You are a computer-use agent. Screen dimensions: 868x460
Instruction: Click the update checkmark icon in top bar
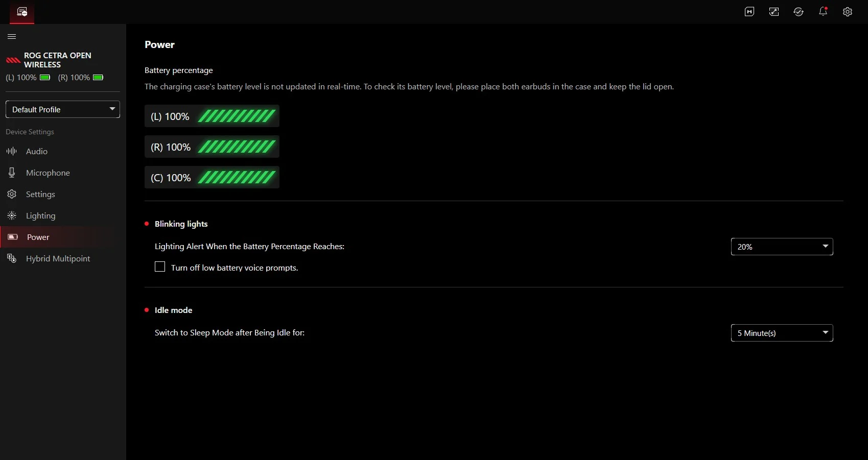click(x=799, y=12)
